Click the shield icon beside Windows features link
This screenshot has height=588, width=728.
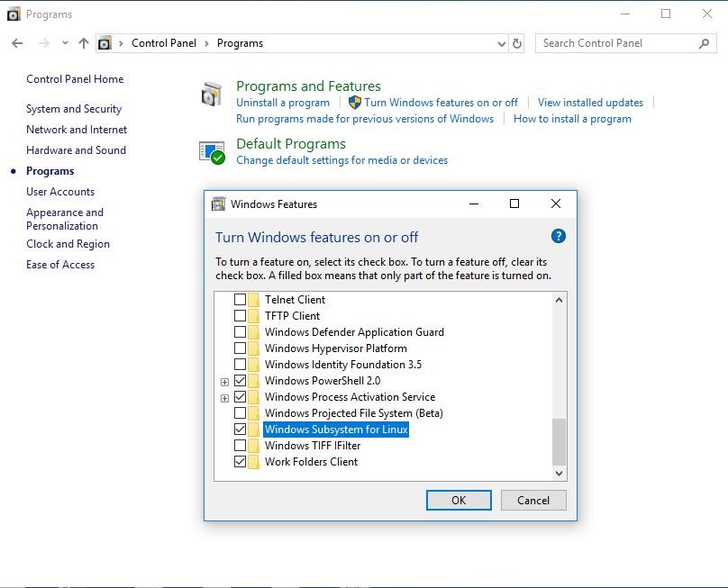(355, 102)
